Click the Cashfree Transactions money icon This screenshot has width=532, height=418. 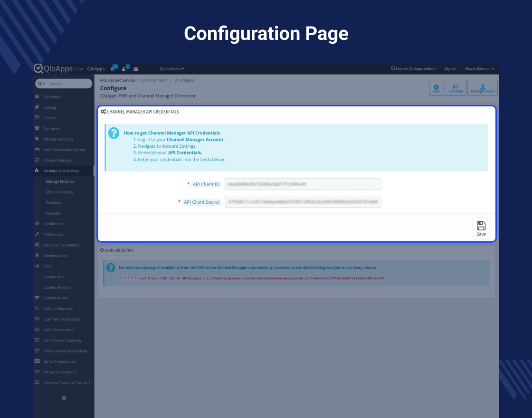(37, 319)
